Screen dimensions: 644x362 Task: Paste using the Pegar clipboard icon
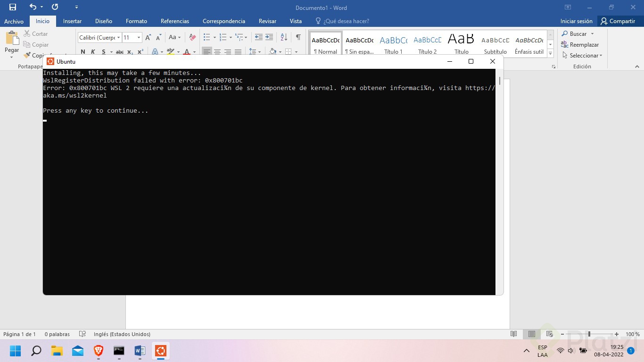12,39
